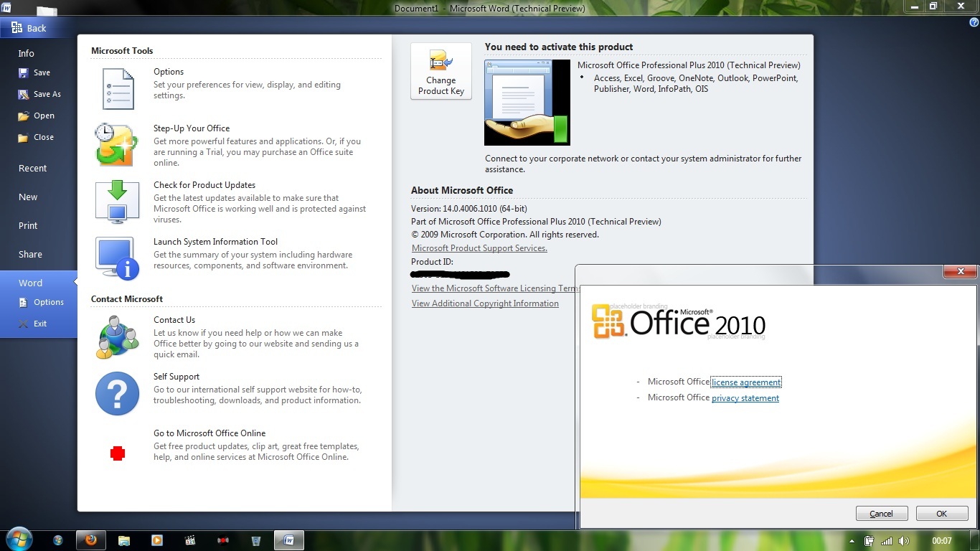Click the volume speaker tray icon
Image resolution: width=980 pixels, height=551 pixels.
[904, 541]
